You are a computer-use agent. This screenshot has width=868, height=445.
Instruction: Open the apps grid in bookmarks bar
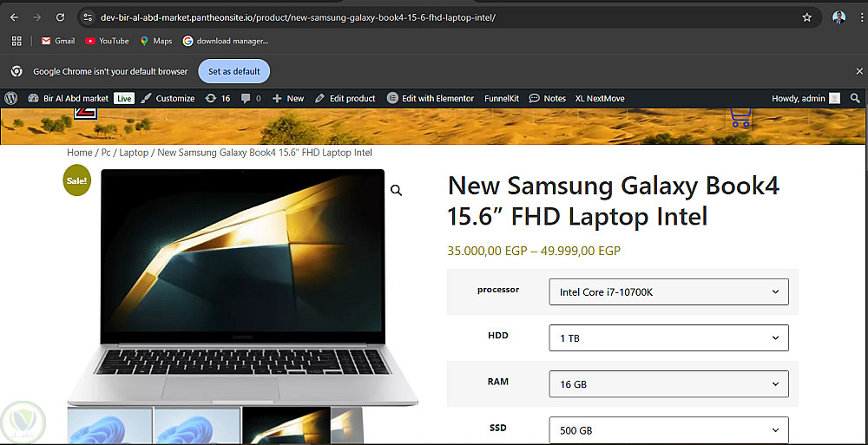(x=16, y=41)
